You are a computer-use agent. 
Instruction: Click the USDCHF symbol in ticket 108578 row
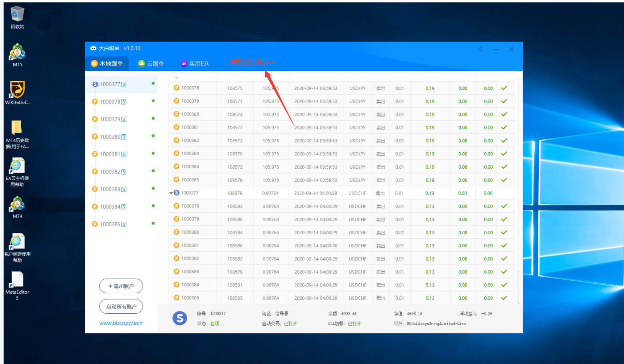[357, 193]
